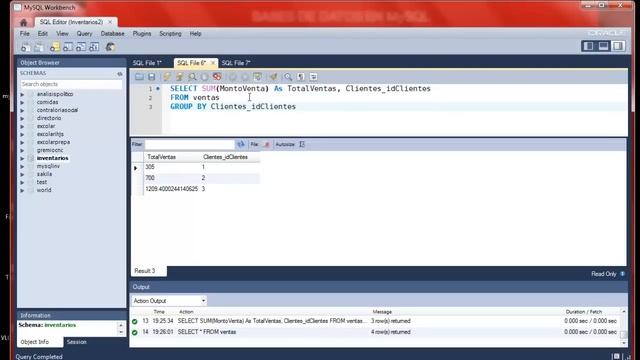Open the Scripting menu
Image resolution: width=640 pixels, height=360 pixels.
point(170,33)
